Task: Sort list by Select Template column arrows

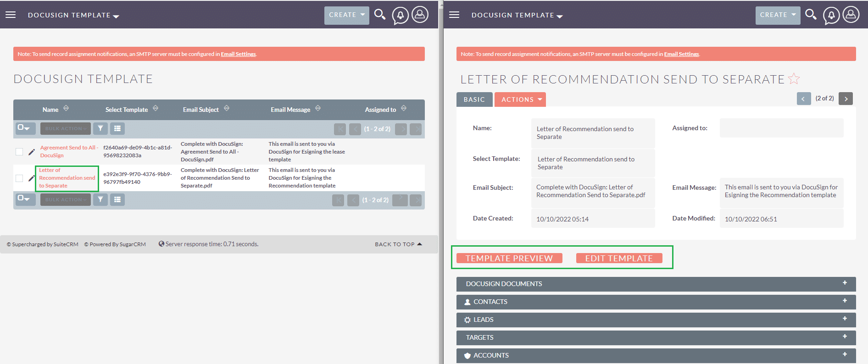Action: click(156, 108)
